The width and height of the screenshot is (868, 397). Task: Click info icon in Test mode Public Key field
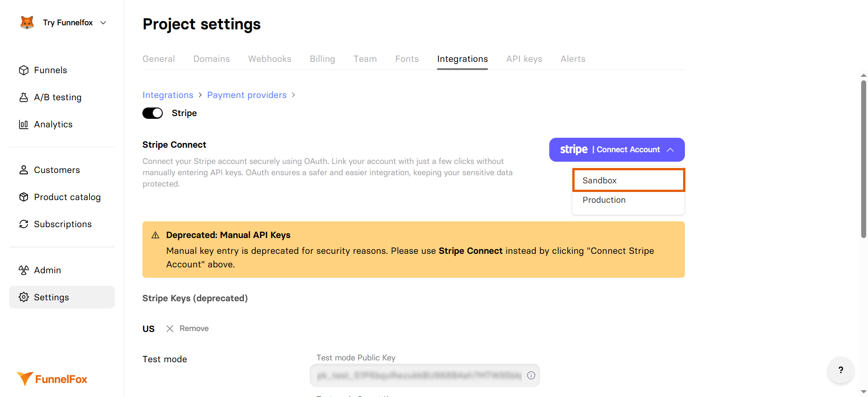[531, 375]
